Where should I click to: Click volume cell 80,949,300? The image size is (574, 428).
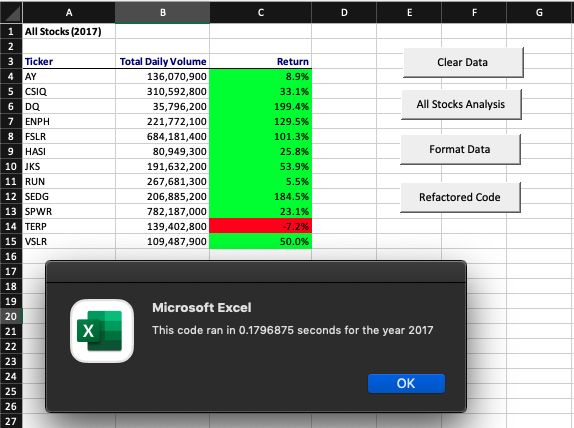(x=163, y=152)
